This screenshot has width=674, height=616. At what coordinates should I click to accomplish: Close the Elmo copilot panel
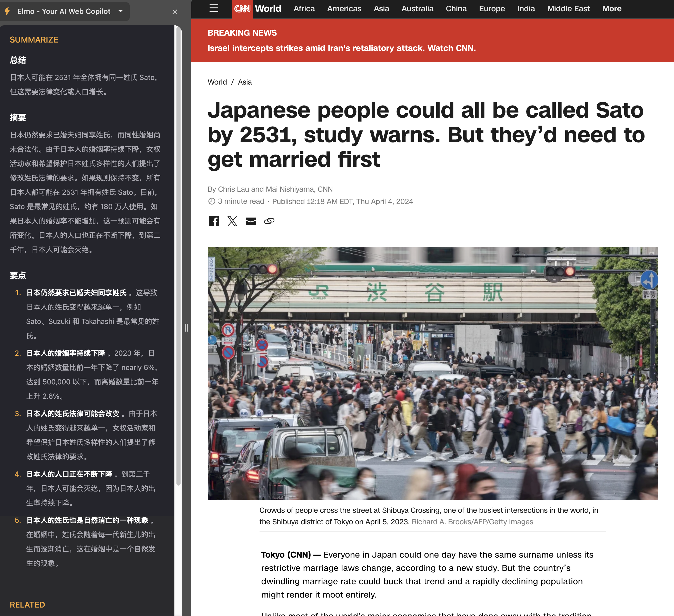point(174,12)
